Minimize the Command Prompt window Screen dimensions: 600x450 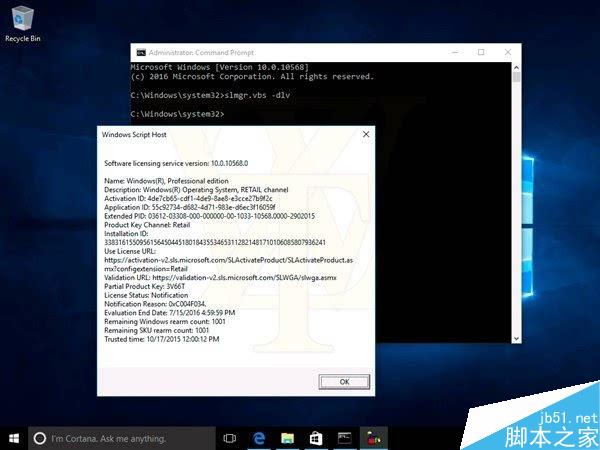coord(455,52)
